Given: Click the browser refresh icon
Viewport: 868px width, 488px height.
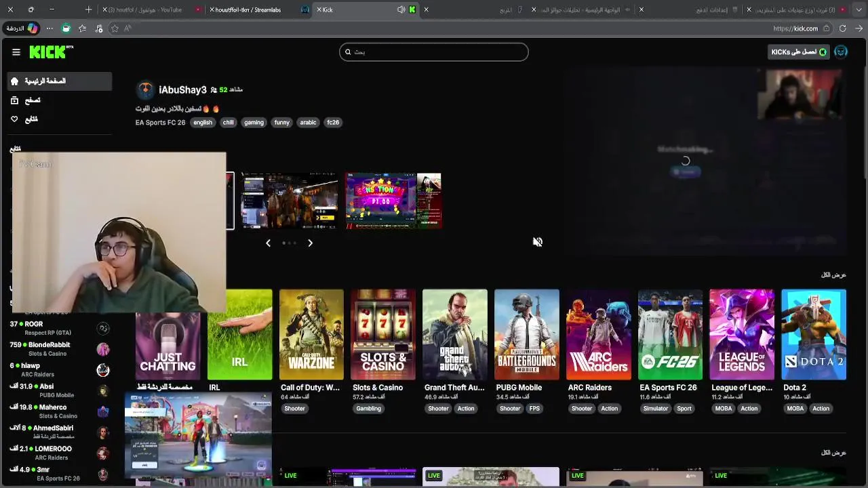Looking at the screenshot, I should tap(843, 28).
